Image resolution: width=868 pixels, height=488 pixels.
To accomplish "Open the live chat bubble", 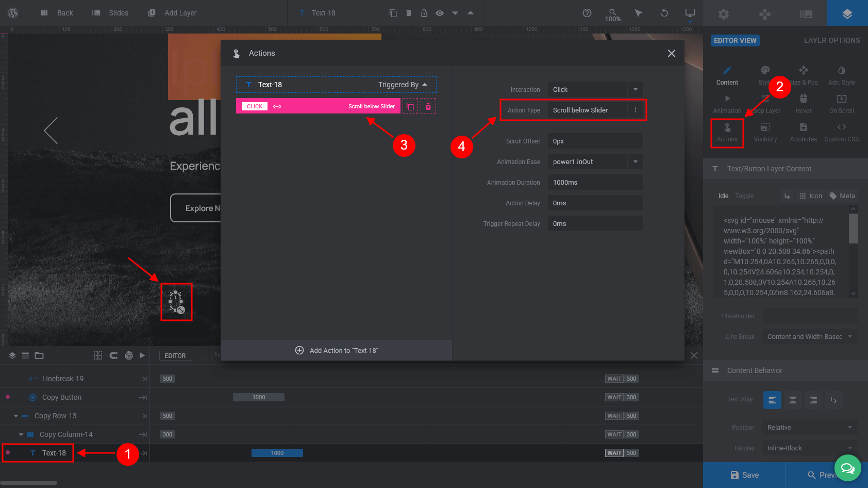I will 848,468.
